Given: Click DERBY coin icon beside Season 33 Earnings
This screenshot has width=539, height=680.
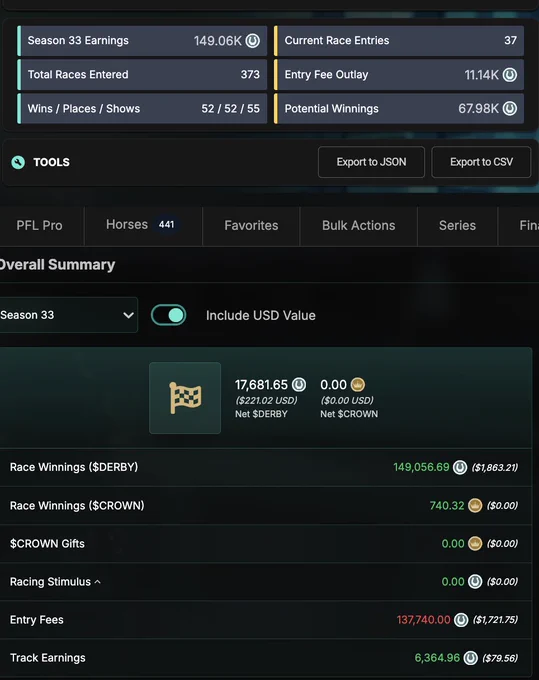Looking at the screenshot, I should tap(253, 41).
